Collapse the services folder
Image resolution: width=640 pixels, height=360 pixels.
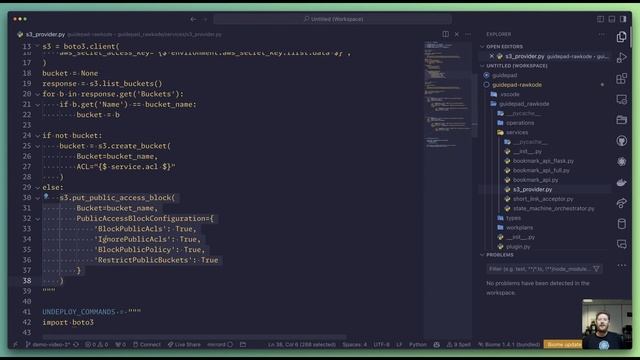point(516,132)
